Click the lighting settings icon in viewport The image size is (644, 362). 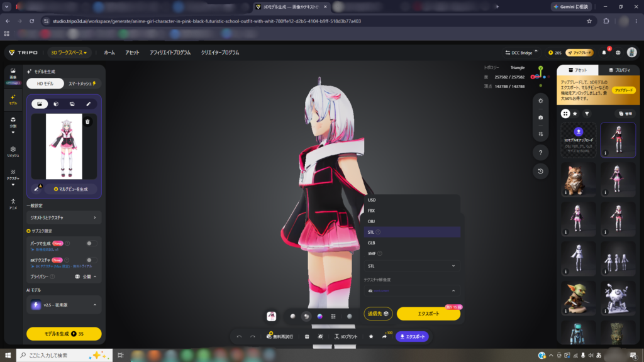tap(540, 101)
